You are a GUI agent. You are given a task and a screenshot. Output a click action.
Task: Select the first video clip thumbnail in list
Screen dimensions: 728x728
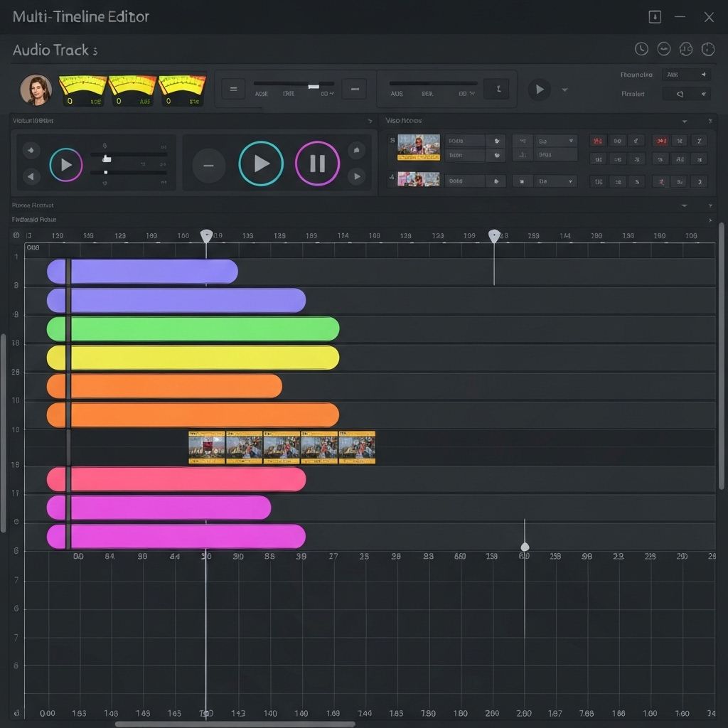(418, 147)
